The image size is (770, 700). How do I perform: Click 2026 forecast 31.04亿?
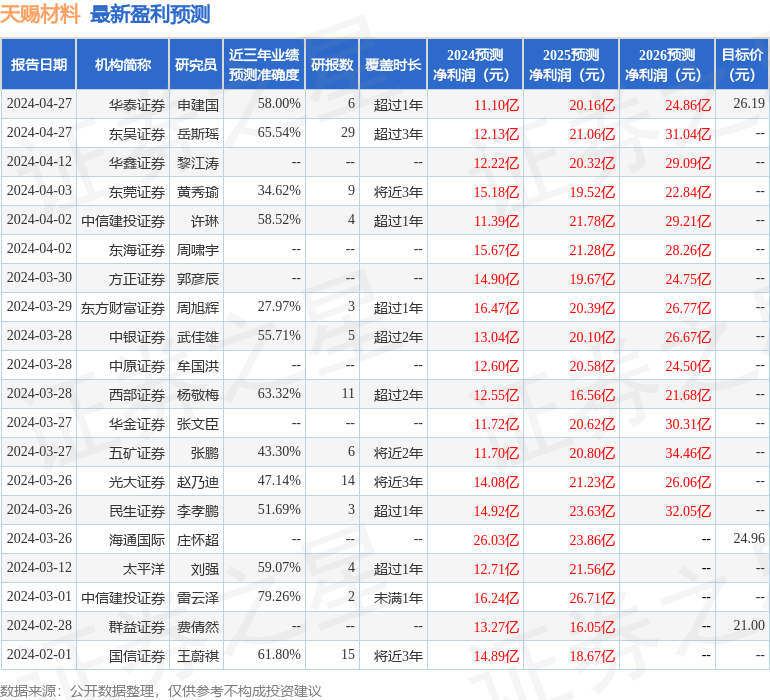coord(688,134)
